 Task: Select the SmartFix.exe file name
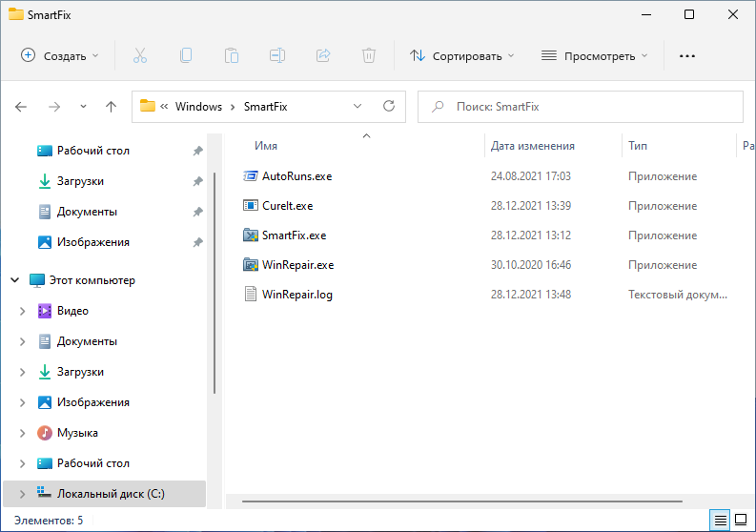295,235
